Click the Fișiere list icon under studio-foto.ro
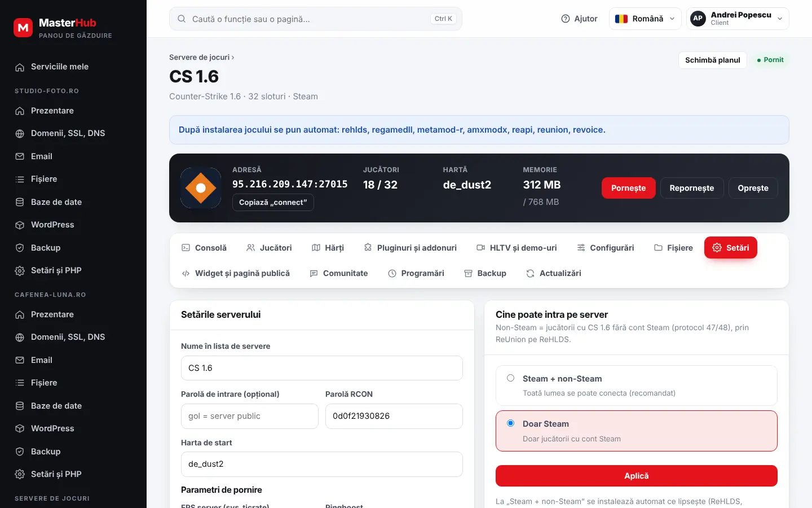 pos(20,179)
